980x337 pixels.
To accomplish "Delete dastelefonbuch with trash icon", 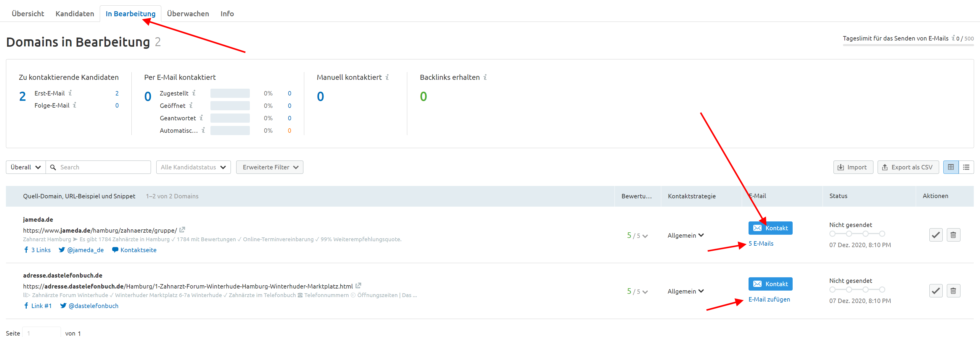I will pyautogui.click(x=953, y=291).
